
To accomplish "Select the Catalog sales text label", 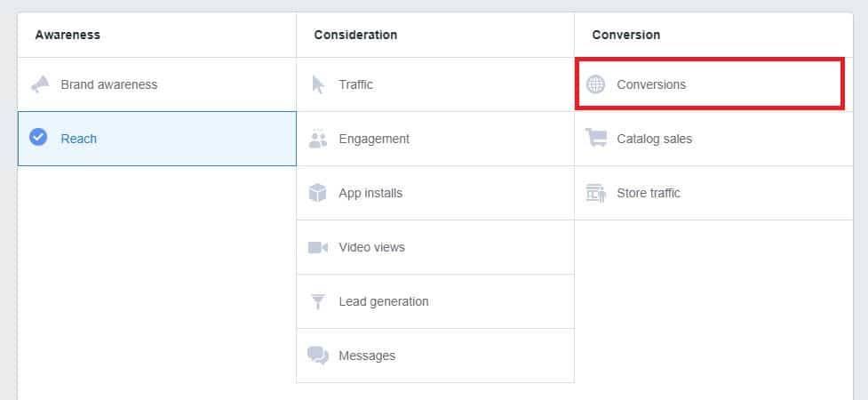I will (654, 139).
